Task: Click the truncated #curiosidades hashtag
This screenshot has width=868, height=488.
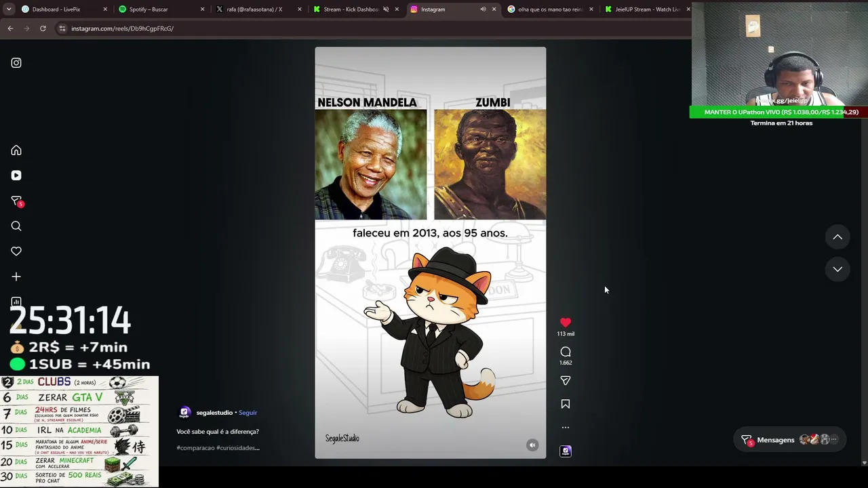Action: pyautogui.click(x=238, y=448)
